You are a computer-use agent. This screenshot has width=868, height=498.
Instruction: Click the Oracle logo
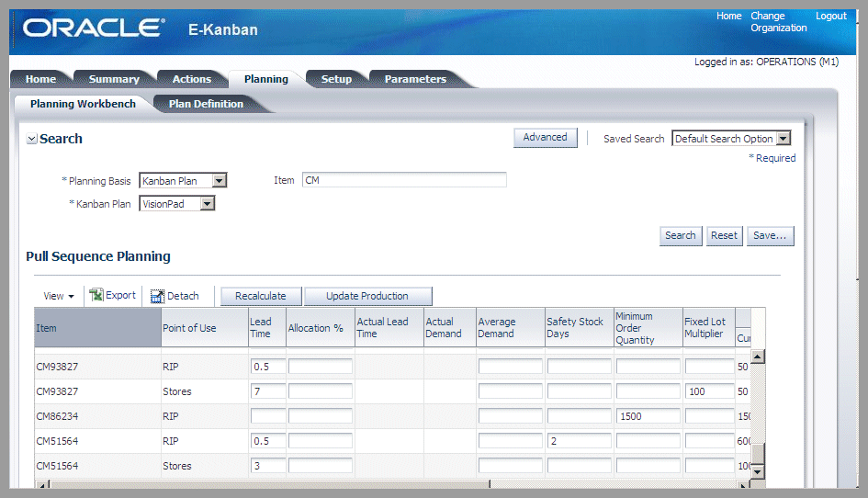94,28
